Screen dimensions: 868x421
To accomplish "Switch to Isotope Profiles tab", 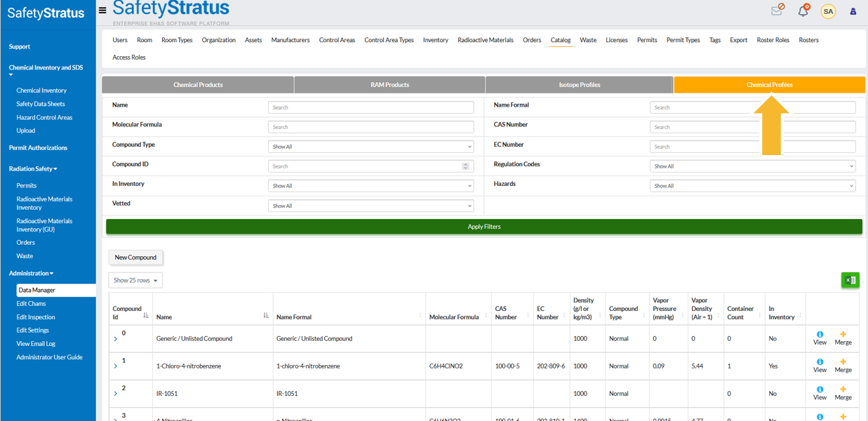I will [579, 85].
